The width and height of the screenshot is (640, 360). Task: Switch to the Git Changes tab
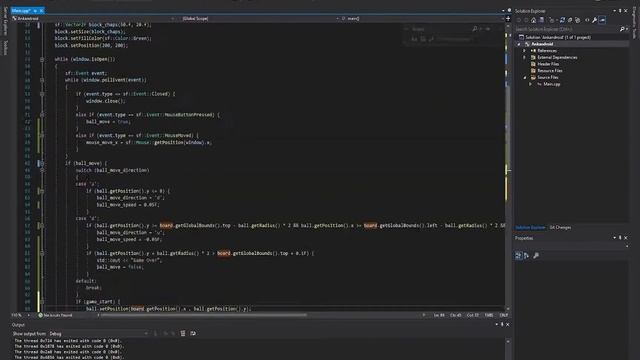[560, 227]
